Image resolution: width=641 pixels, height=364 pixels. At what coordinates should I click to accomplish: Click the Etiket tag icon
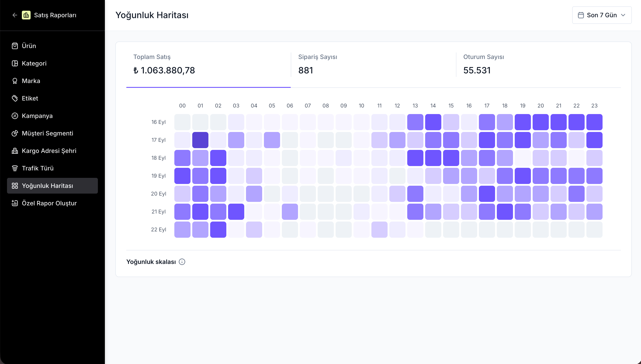(15, 99)
